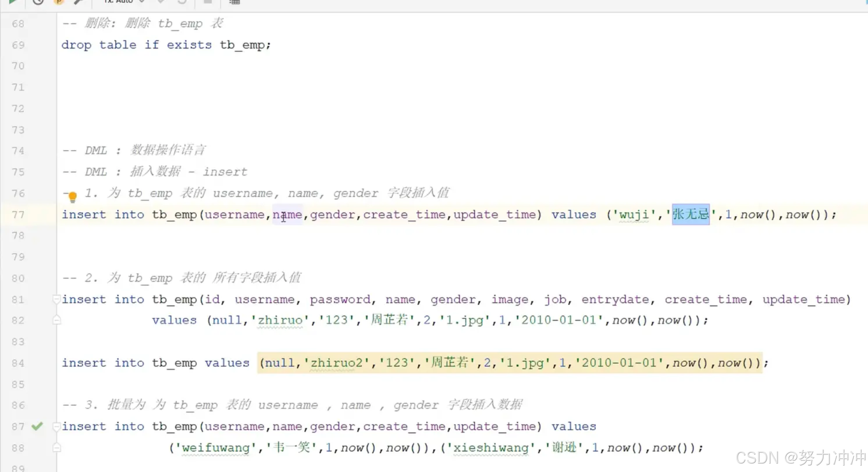Click the commit checkmark icon
Viewport: 868px width, 472px height.
click(x=161, y=2)
